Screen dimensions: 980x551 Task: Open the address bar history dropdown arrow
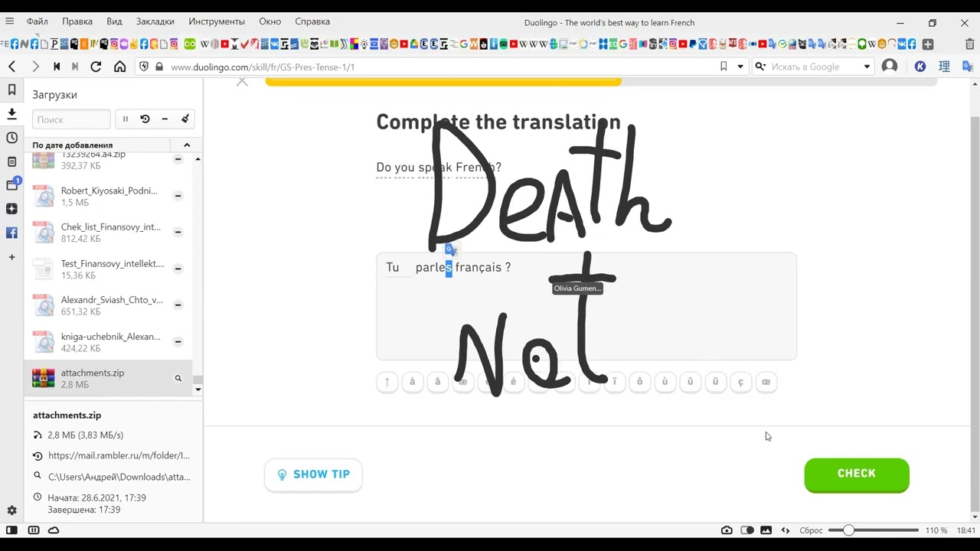pos(740,67)
